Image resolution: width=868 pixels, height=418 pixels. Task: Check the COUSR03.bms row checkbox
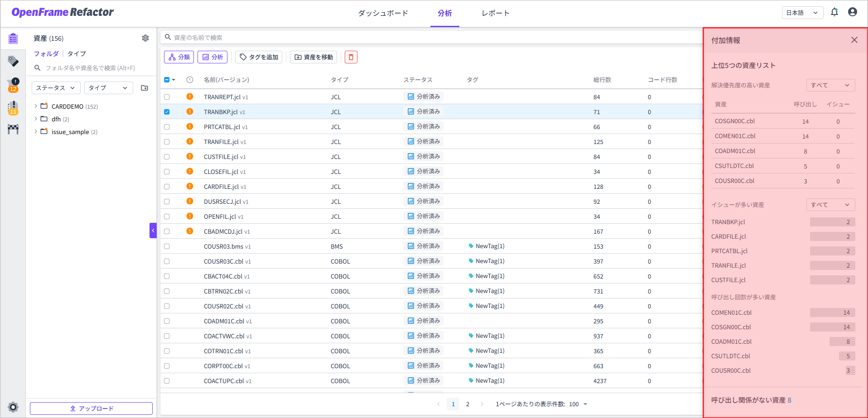tap(167, 246)
